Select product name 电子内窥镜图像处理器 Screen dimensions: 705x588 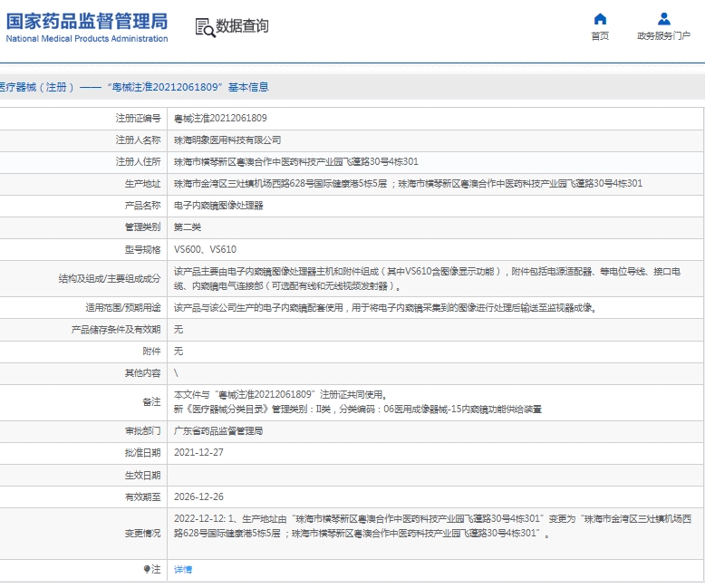218,206
